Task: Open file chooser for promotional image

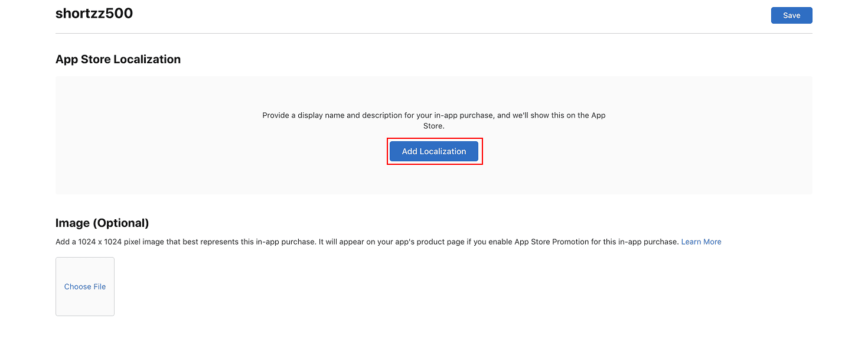Action: (x=85, y=287)
